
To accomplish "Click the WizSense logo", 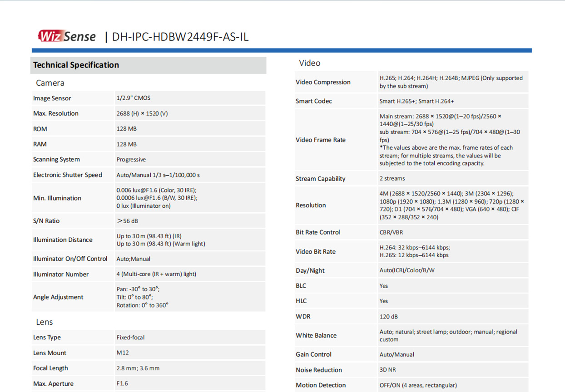I will [x=67, y=36].
